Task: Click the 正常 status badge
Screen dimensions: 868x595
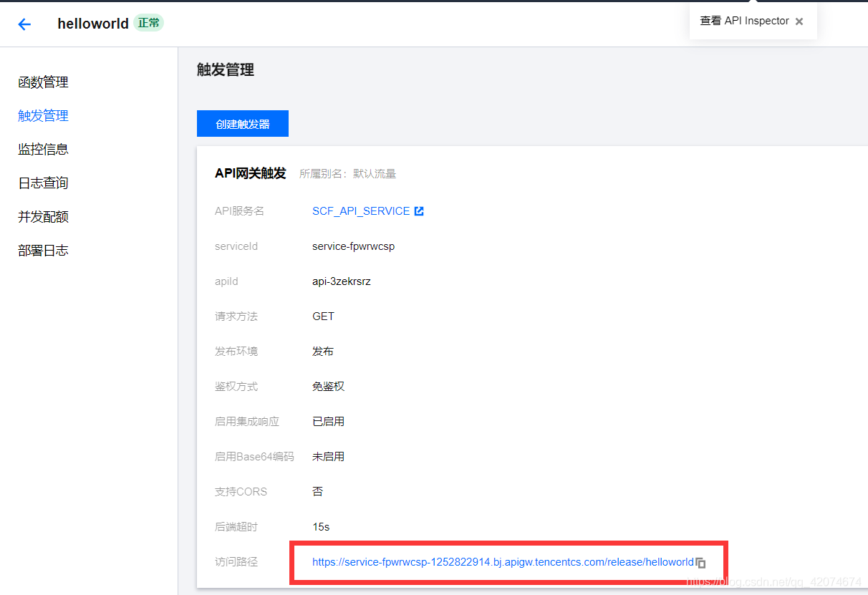Action: click(x=148, y=22)
